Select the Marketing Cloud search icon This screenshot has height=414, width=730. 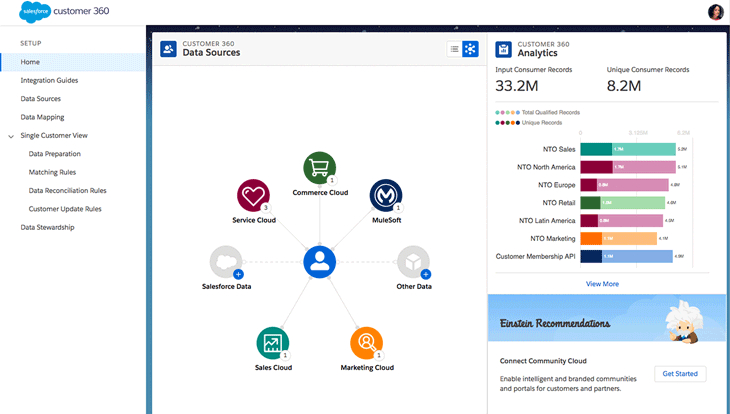coord(366,343)
